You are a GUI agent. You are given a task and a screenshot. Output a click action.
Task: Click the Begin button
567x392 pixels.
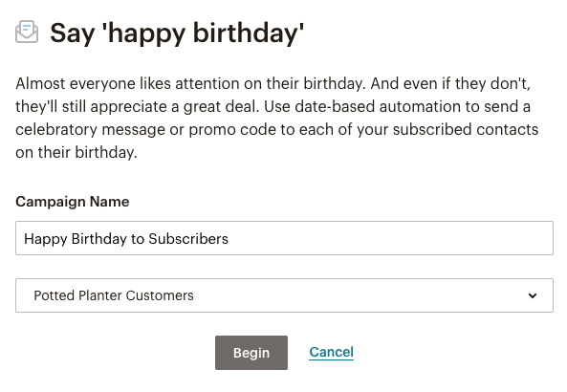pyautogui.click(x=251, y=353)
